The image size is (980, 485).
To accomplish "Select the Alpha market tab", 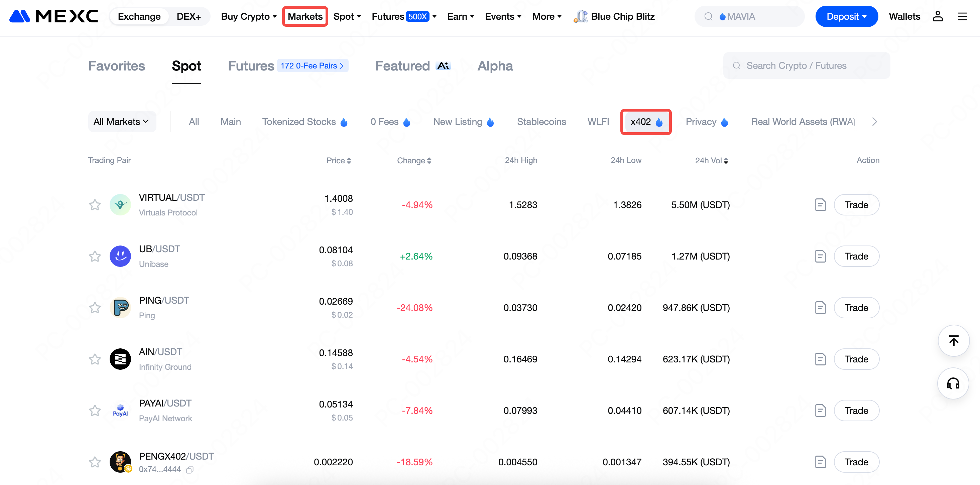I will pos(495,65).
